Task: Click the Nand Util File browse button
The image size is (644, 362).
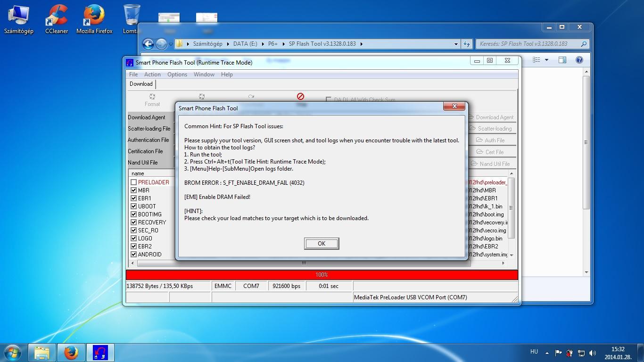Action: tap(492, 164)
